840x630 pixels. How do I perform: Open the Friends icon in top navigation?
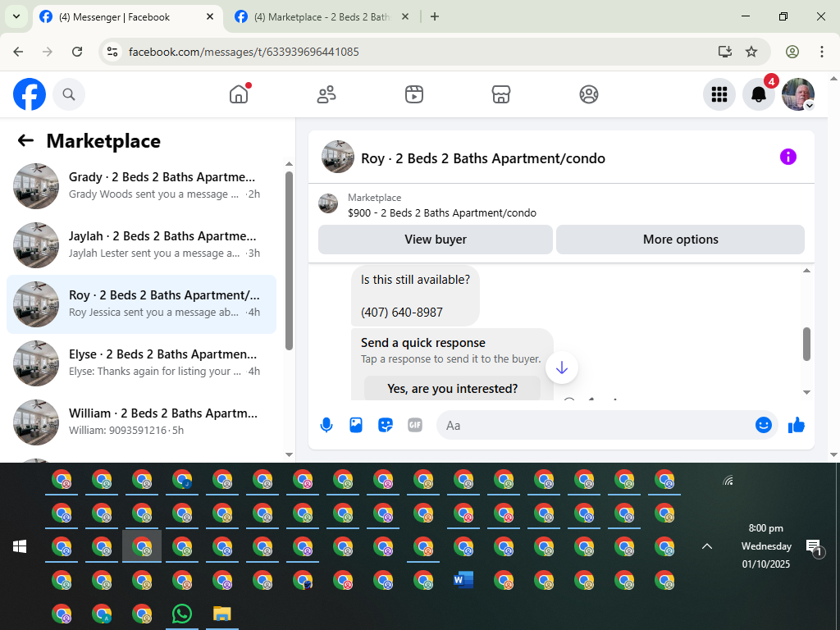326,94
